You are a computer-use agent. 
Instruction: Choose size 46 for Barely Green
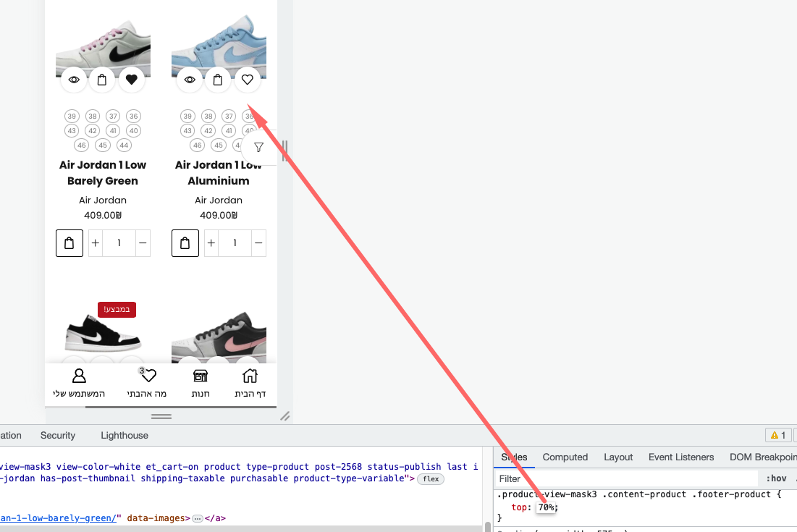click(x=82, y=145)
